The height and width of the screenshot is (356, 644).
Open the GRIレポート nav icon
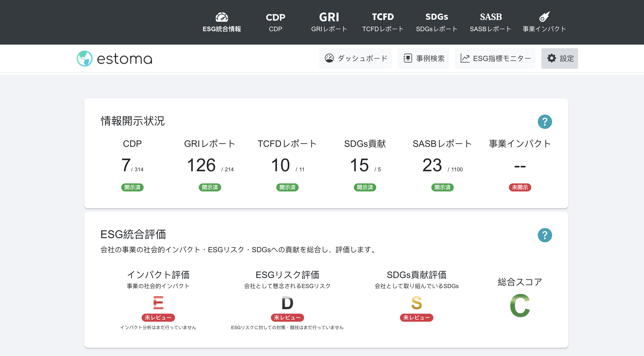329,17
